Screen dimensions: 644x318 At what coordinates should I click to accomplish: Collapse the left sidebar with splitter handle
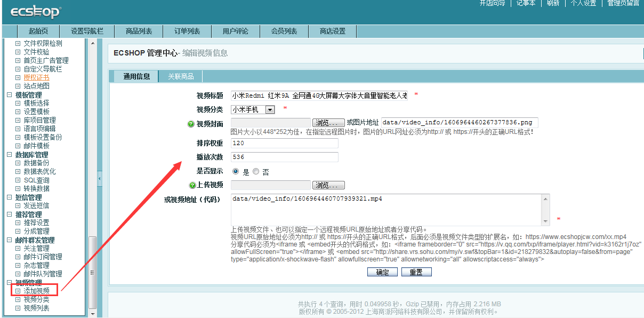tap(100, 179)
